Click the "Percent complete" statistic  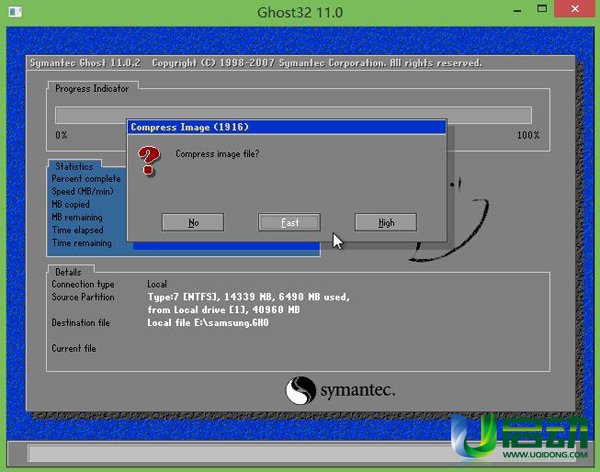pos(86,179)
